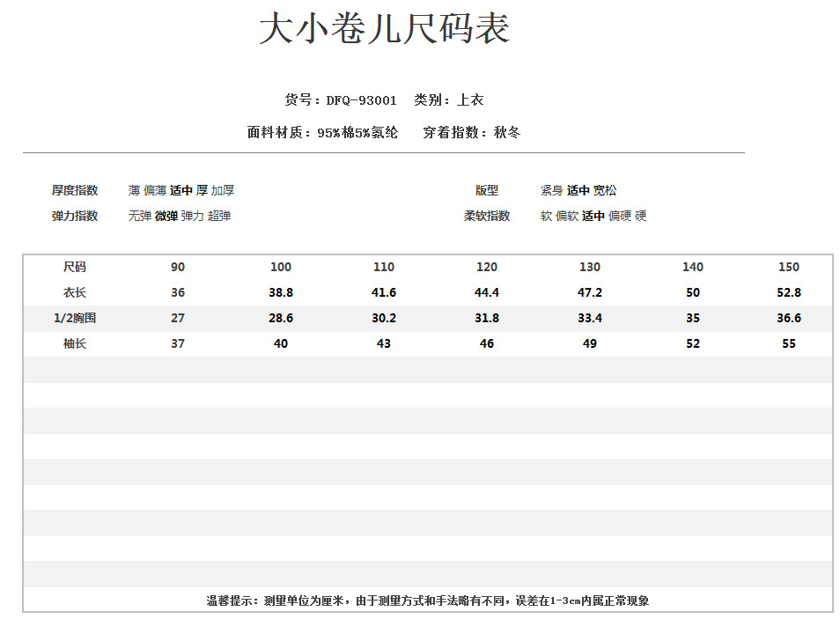
Task: Click size column header 110
Action: pyautogui.click(x=384, y=267)
